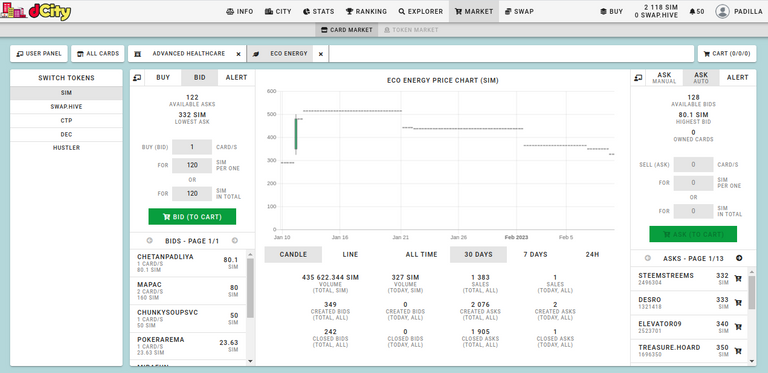768x373 pixels.
Task: Switch token to DEC
Action: point(66,134)
